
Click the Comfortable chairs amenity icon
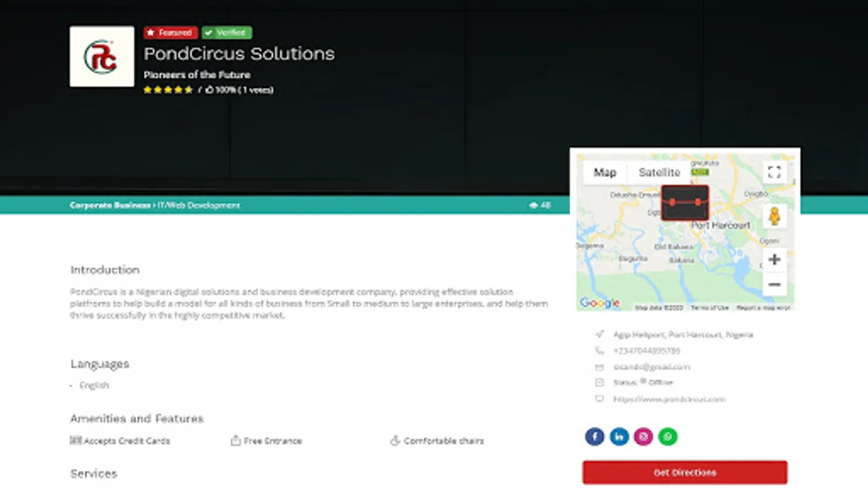[x=395, y=440]
